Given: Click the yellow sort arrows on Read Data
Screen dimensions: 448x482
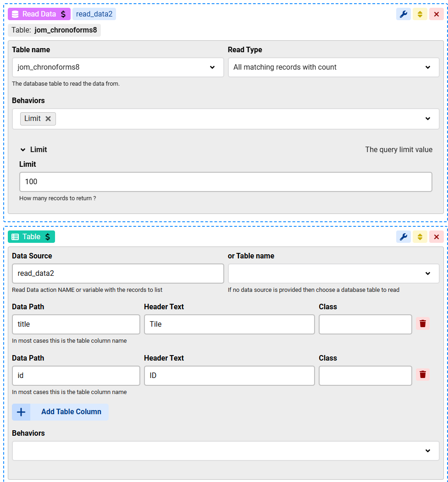Looking at the screenshot, I should [x=420, y=14].
